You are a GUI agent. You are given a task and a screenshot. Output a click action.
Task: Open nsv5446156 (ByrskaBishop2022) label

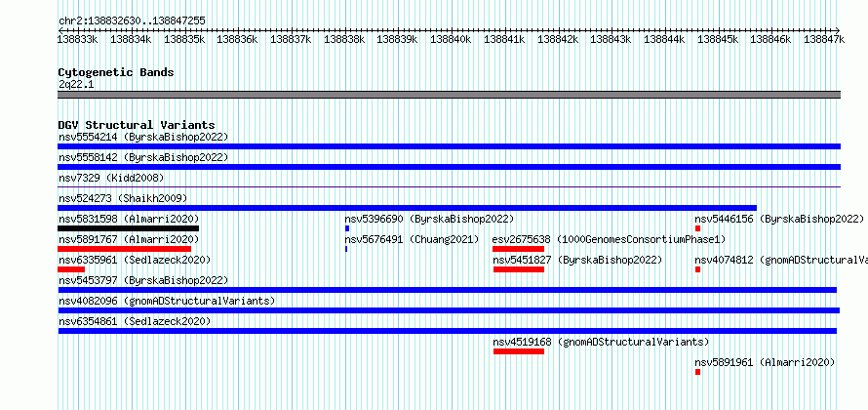pyautogui.click(x=779, y=219)
